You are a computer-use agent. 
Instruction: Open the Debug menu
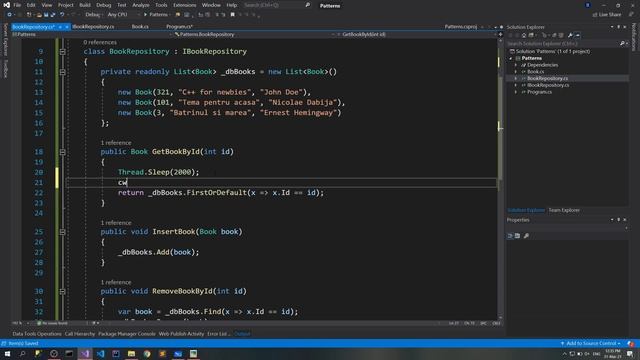click(103, 5)
